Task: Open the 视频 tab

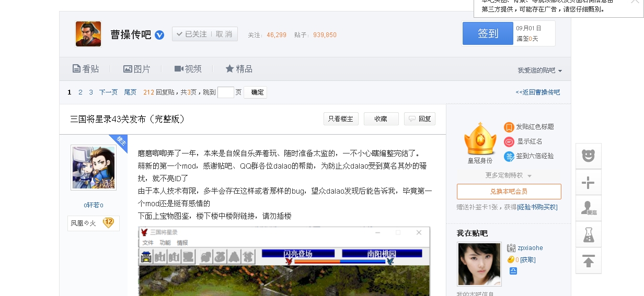Action: (x=188, y=69)
